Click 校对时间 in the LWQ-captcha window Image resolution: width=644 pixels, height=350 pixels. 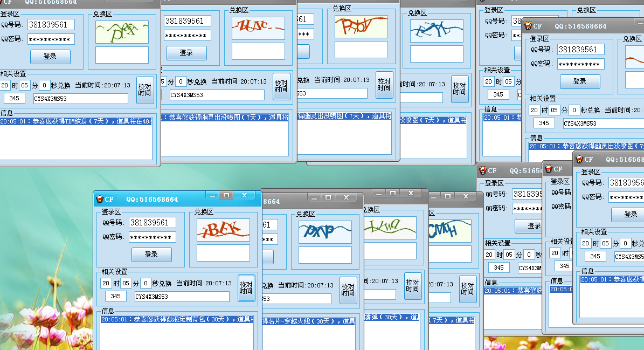pos(412,285)
